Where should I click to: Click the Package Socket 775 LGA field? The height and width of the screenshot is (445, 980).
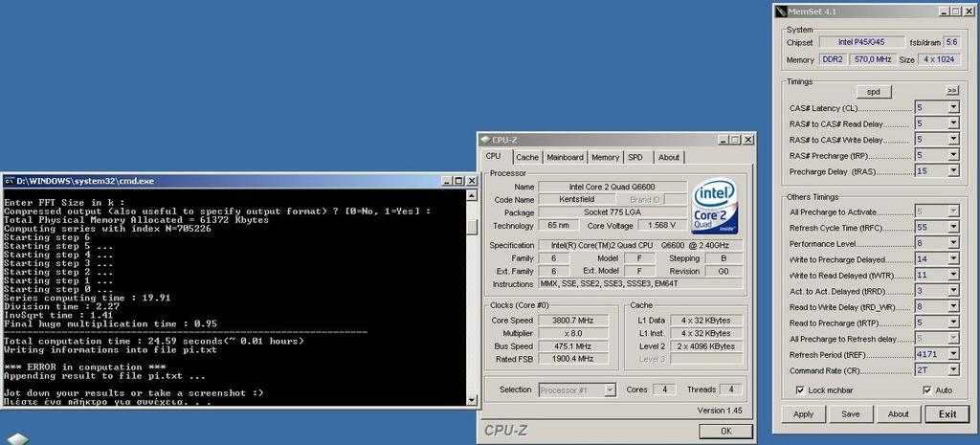pos(612,212)
